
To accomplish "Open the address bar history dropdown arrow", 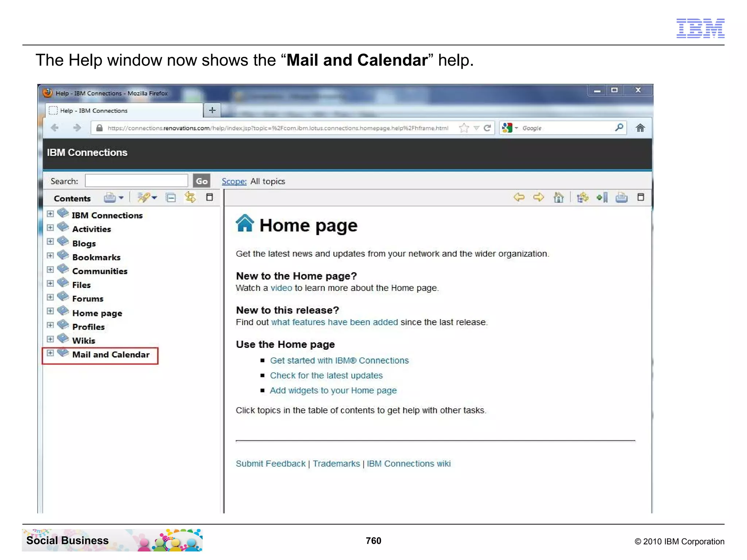I will coord(476,128).
